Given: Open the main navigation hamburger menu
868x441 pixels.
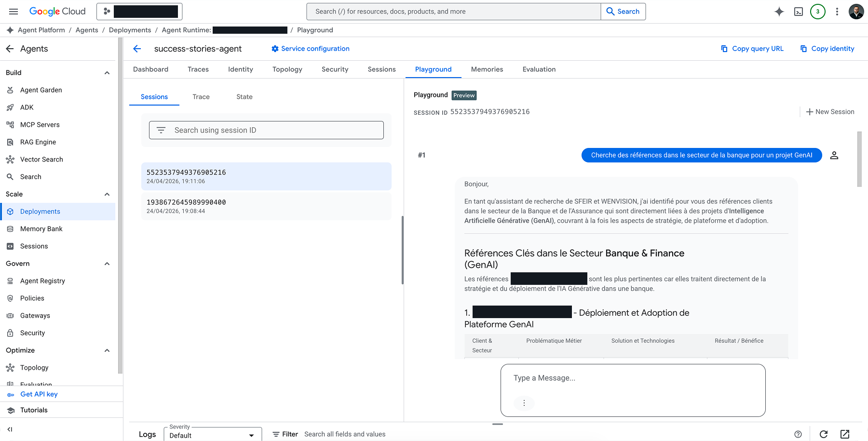Looking at the screenshot, I should [x=14, y=12].
